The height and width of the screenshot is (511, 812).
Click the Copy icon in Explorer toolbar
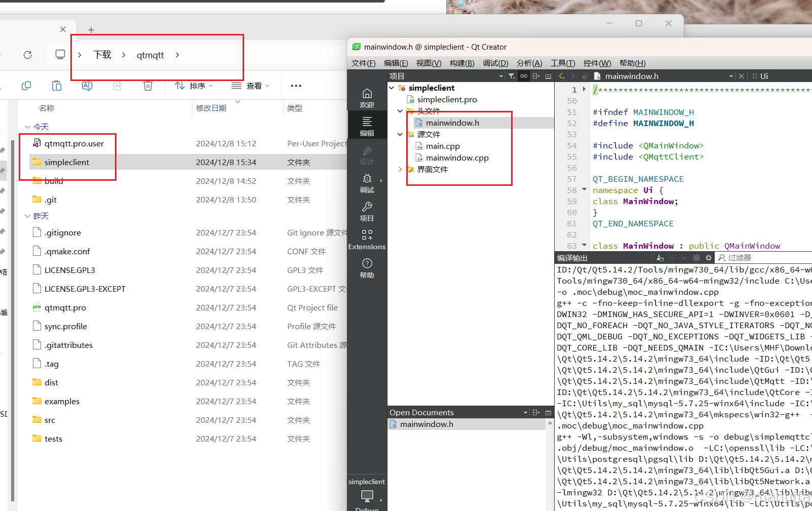(x=26, y=86)
